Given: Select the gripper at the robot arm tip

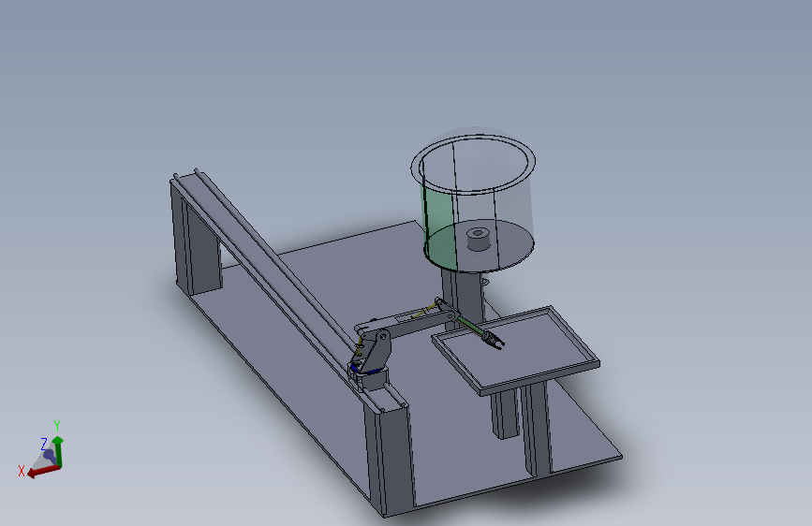Looking at the screenshot, I should point(493,342).
